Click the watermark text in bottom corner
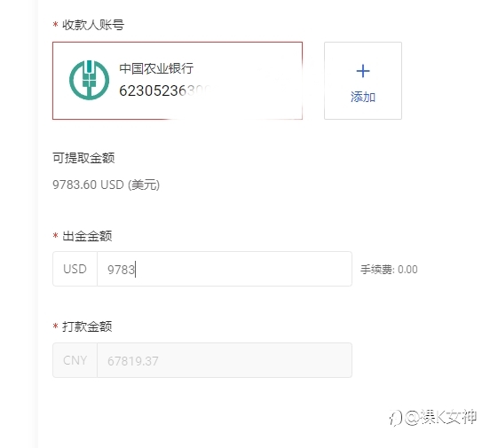The image size is (482, 448). pos(440,417)
